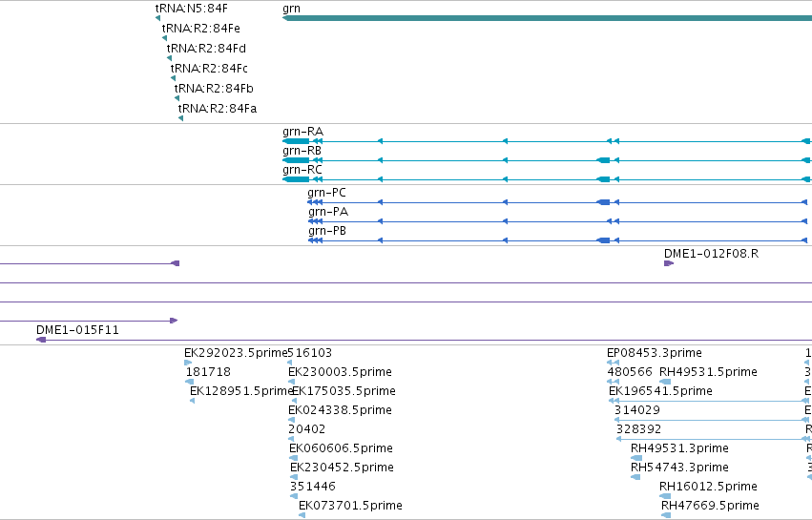Select the 516103 EST label
The image size is (812, 520).
point(310,353)
